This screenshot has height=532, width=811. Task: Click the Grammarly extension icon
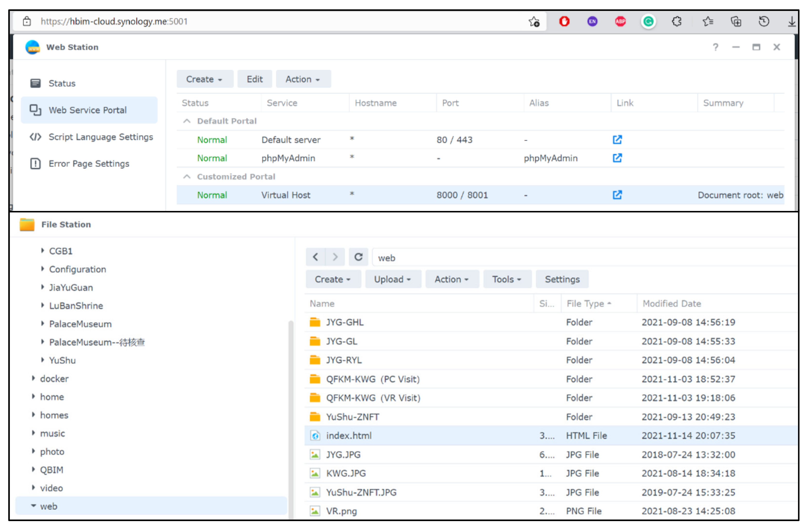[x=648, y=22]
